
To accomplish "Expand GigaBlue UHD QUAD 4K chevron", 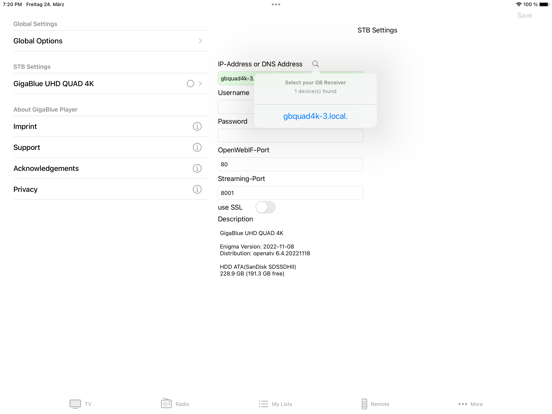I will 200,84.
